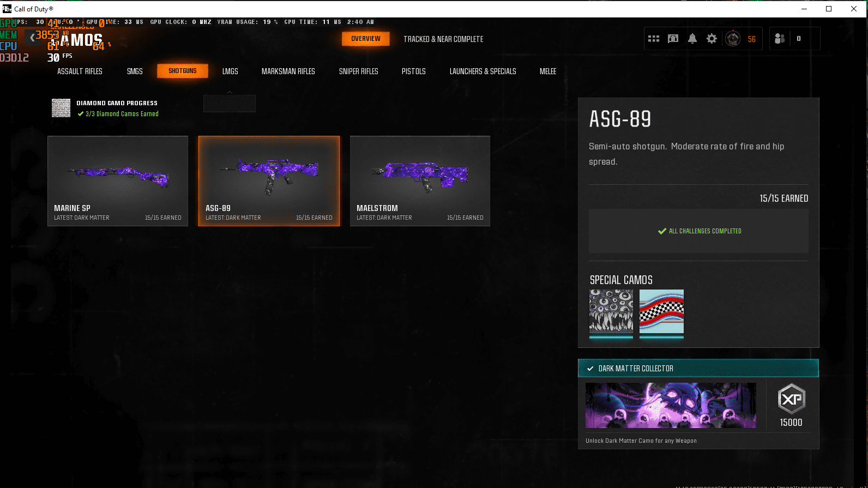868x488 pixels.
Task: Switch to the Sniper Rifles tab
Action: (358, 71)
